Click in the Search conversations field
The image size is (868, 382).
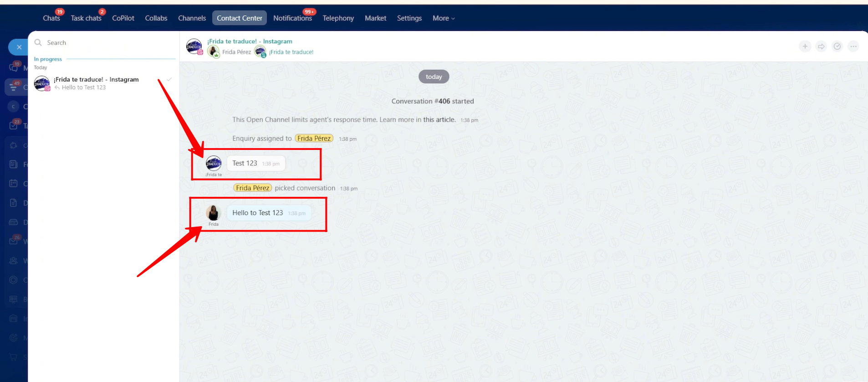coord(109,42)
